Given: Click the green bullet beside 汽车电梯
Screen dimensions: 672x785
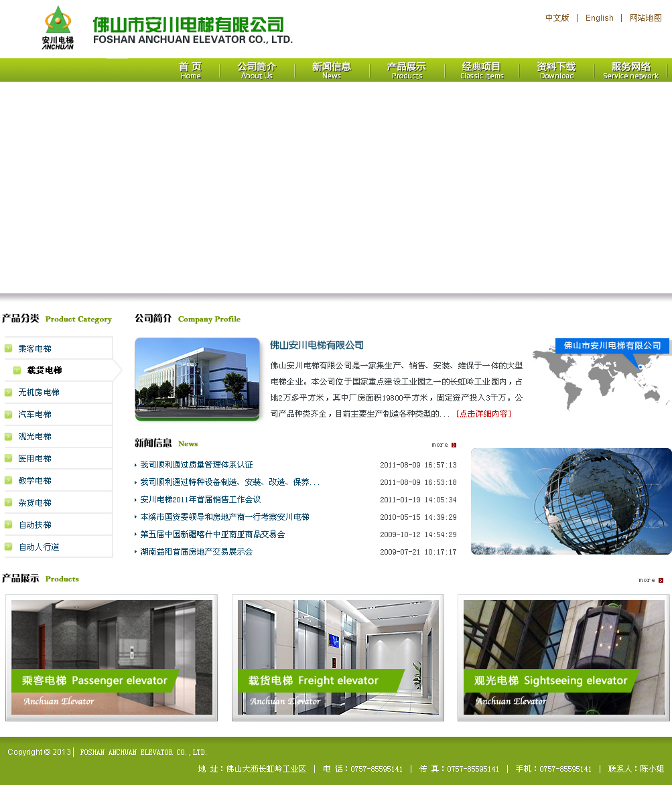Looking at the screenshot, I should tap(9, 414).
